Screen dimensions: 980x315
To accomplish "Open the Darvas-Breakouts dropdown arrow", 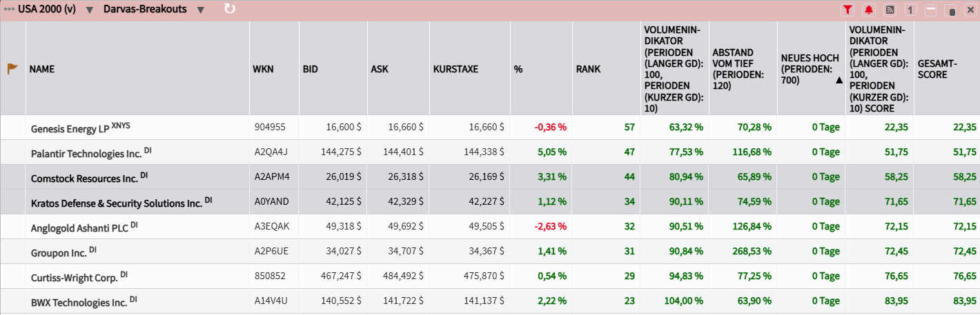I will click(200, 10).
